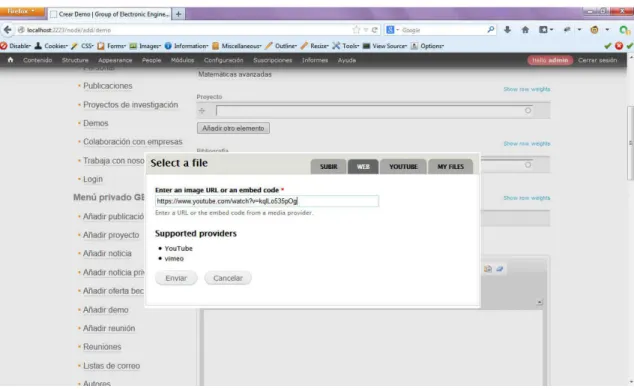Open the Cookies developer toolbar menu
Viewport: 634px width, 389px height.
[51, 46]
